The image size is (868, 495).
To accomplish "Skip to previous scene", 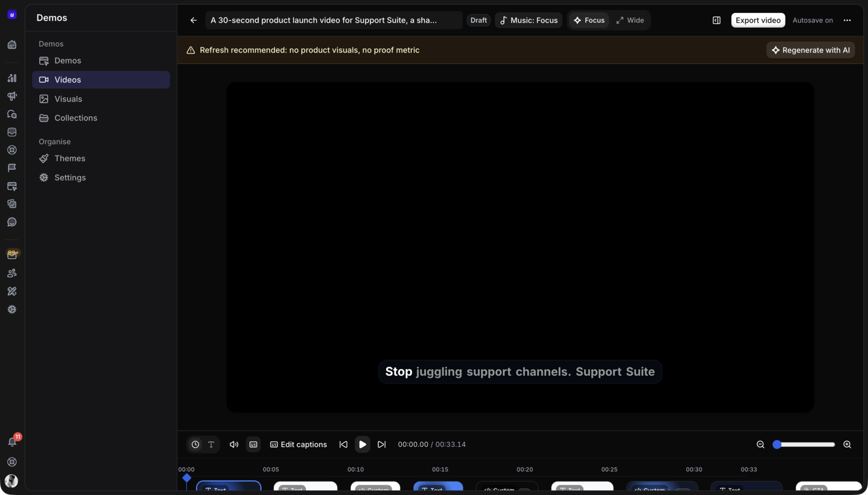I will pos(343,445).
